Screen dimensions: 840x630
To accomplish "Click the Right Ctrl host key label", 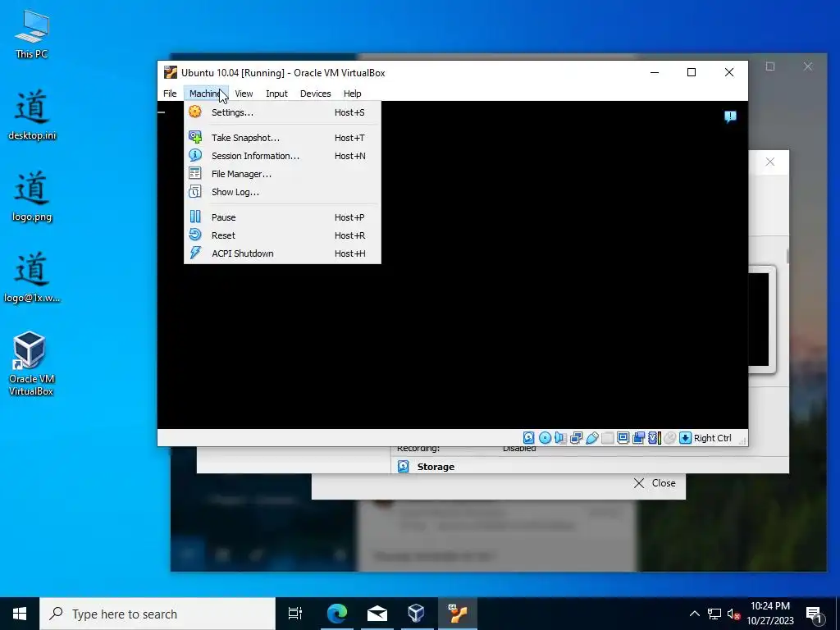I will 713,438.
